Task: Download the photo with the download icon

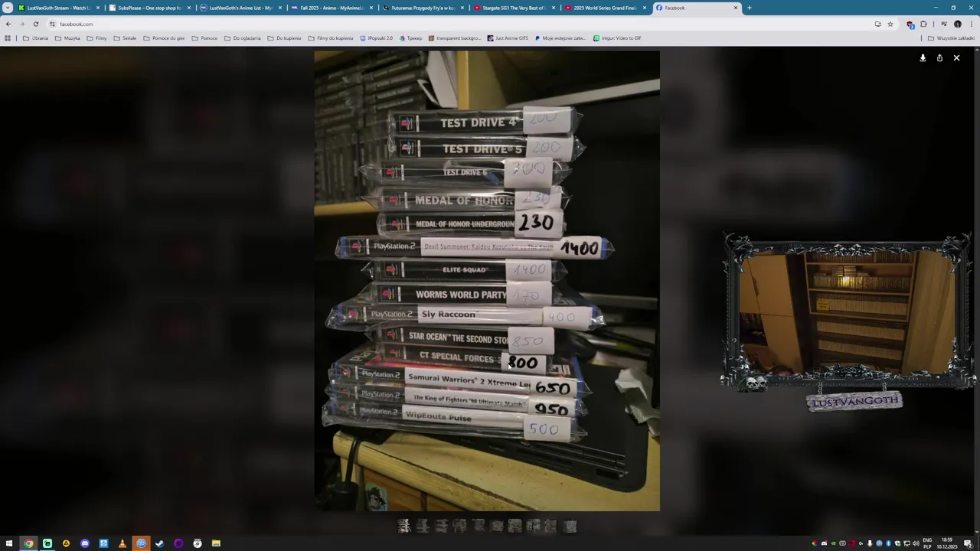Action: coord(923,58)
